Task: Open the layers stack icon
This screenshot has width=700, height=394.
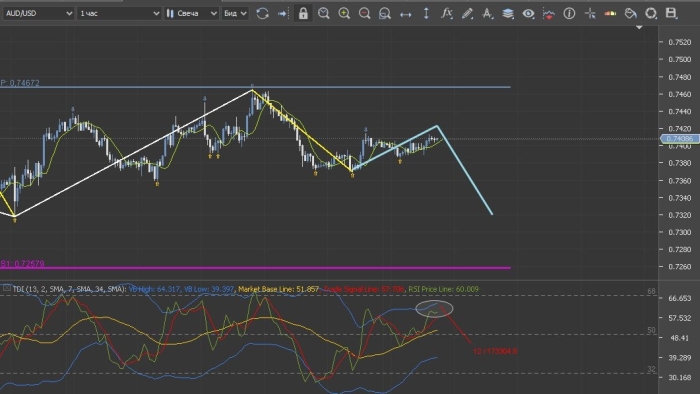Action: [x=508, y=13]
